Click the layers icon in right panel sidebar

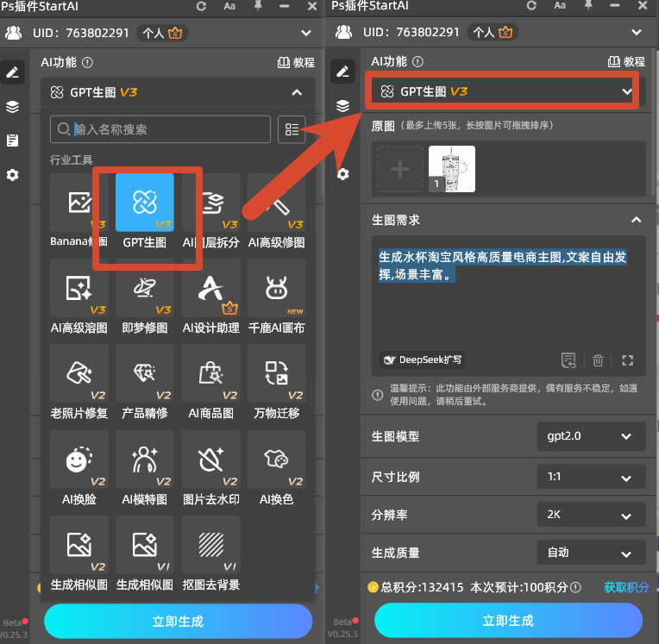pos(342,106)
